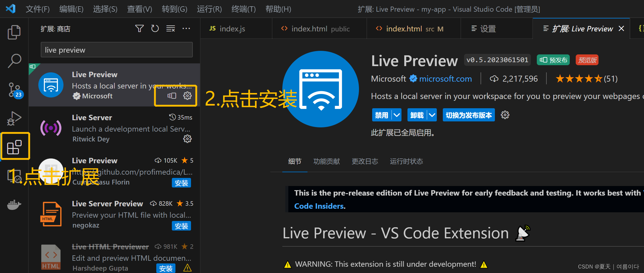Click the extension search box with 'live preview'
The image size is (644, 273).
coord(116,50)
